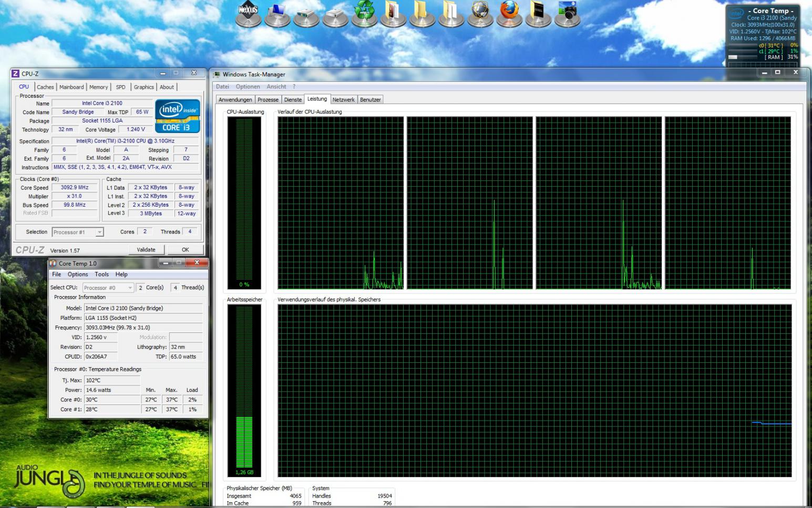Open the plain yellow folder in dock
812x508 pixels.
pos(422,14)
